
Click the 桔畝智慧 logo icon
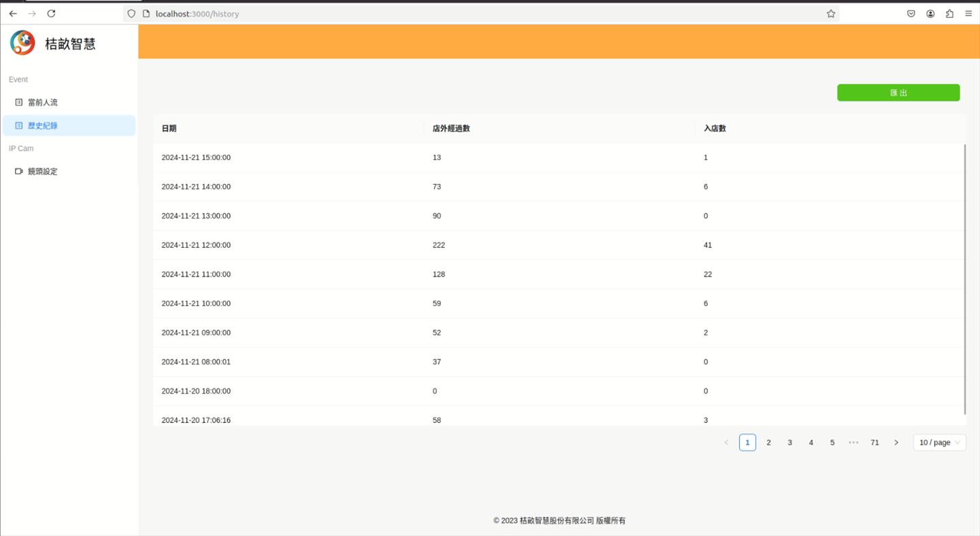click(22, 43)
